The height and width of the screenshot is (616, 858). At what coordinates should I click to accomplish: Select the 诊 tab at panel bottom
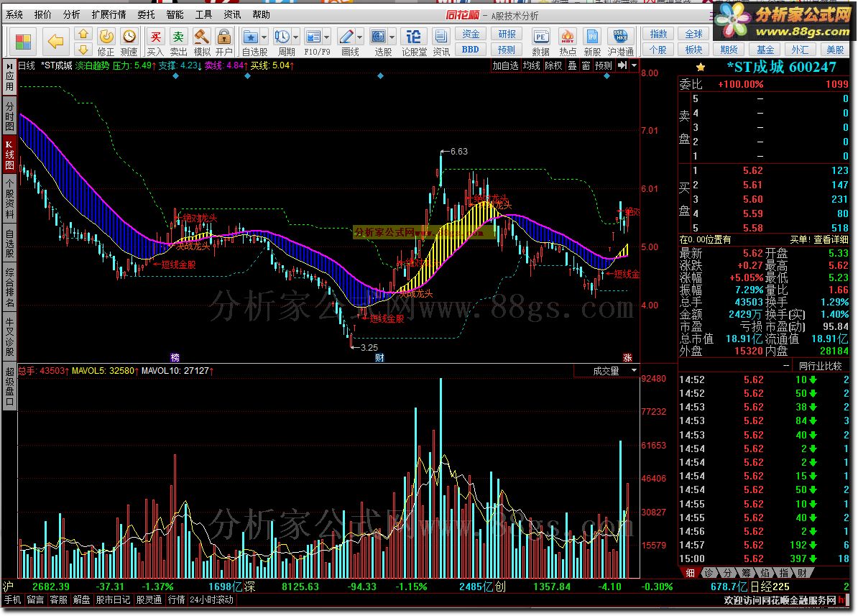pyautogui.click(x=709, y=573)
